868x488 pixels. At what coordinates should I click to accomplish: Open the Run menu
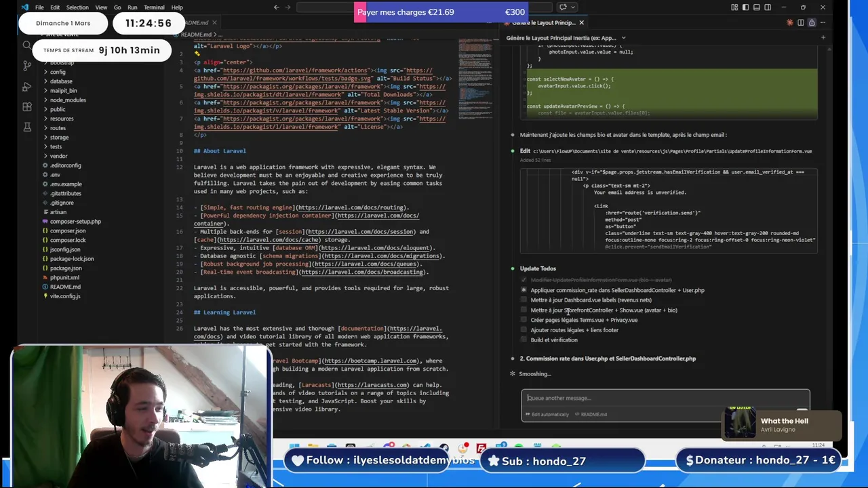[132, 7]
